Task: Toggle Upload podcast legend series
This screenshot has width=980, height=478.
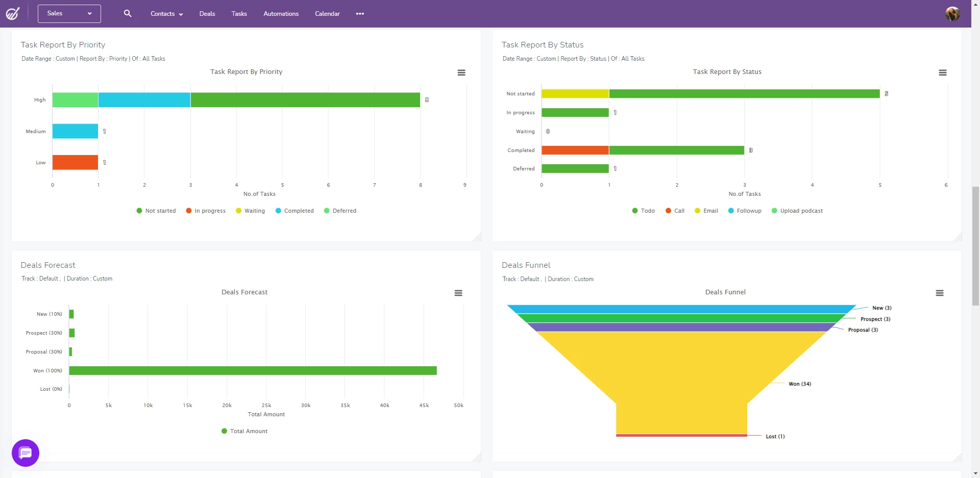Action: coord(797,211)
